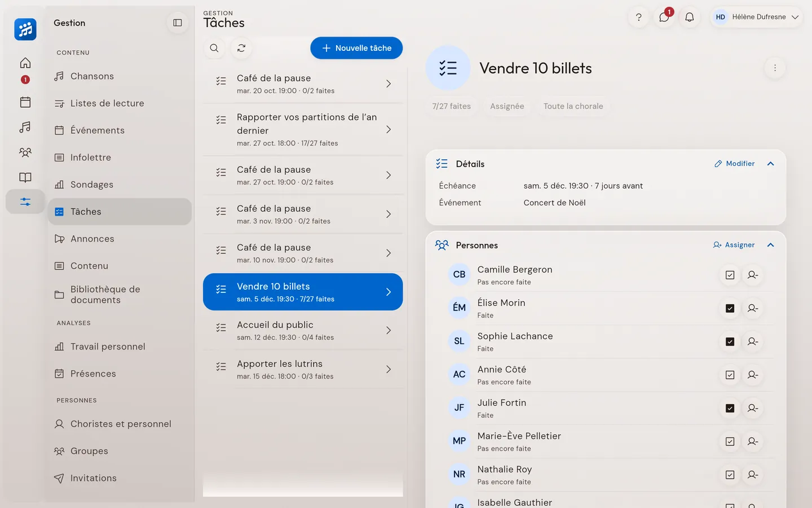Click the search icon in the tasks list

pyautogui.click(x=214, y=48)
